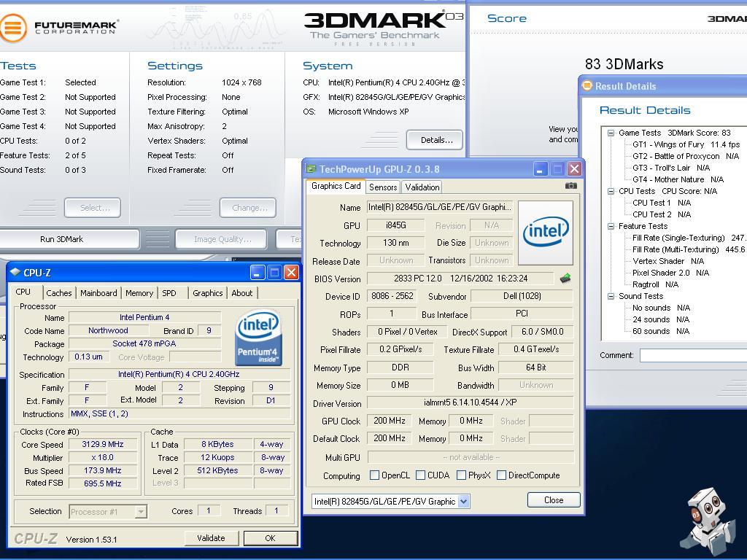This screenshot has width=747, height=560.
Task: Click the Change... button under Settings
Action: pos(248,208)
